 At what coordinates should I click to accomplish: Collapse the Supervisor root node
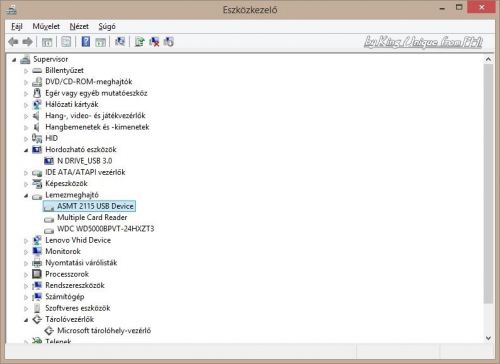(14, 60)
